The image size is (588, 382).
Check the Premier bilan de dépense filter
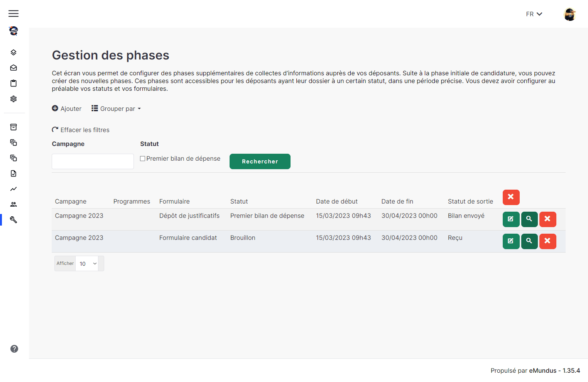pyautogui.click(x=142, y=158)
